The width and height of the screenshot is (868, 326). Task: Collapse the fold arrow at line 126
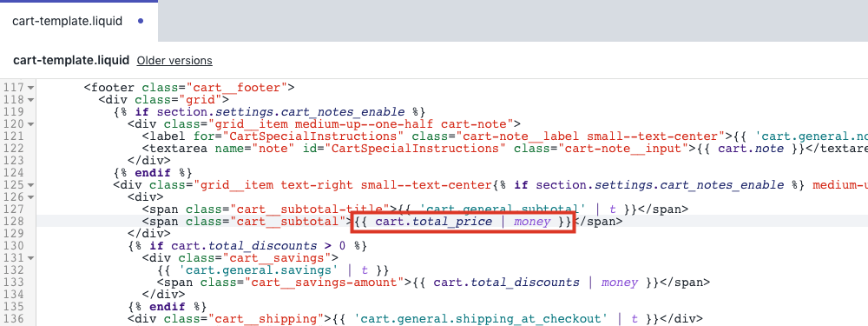31,197
